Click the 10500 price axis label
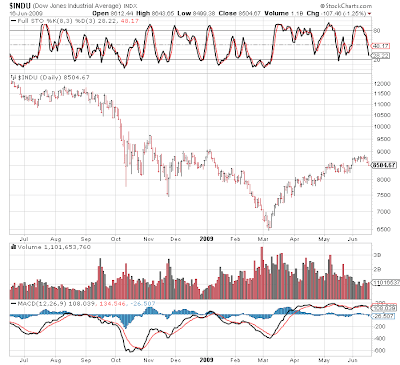The image size is (400, 365). 382,115
